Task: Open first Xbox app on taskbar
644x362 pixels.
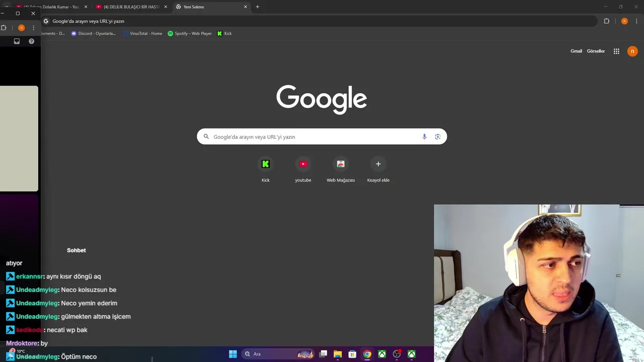Action: tap(382, 354)
